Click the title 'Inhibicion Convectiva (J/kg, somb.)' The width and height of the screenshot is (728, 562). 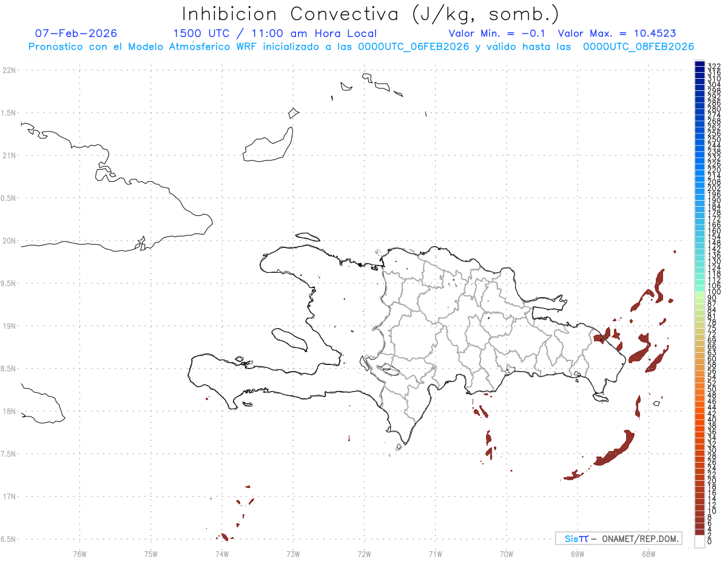tap(371, 14)
